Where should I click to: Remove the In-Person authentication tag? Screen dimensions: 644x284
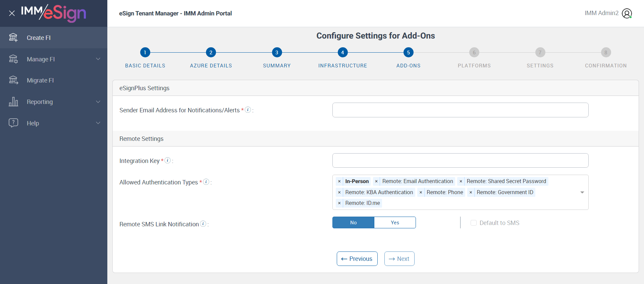pyautogui.click(x=339, y=181)
